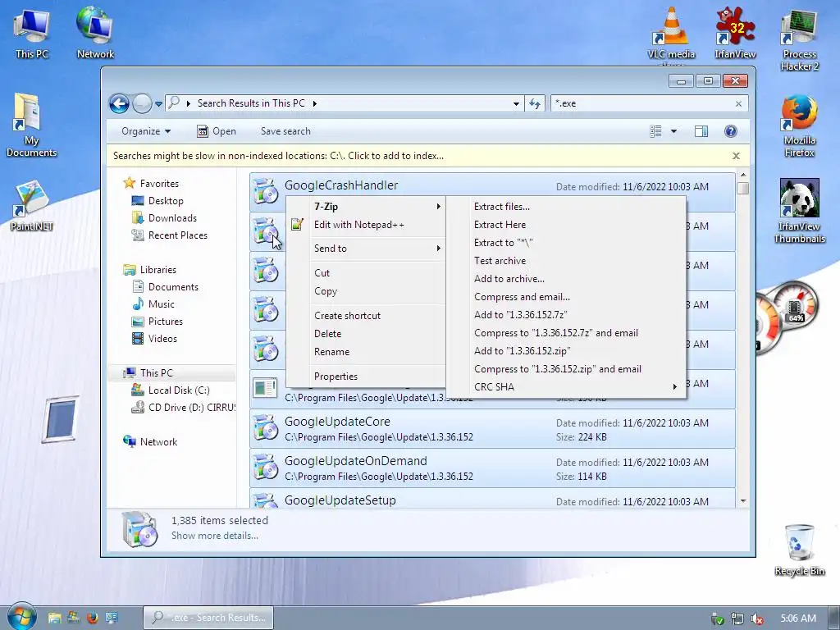Launch Firefox from taskbar quick launch
Image resolution: width=840 pixels, height=630 pixels.
92,618
